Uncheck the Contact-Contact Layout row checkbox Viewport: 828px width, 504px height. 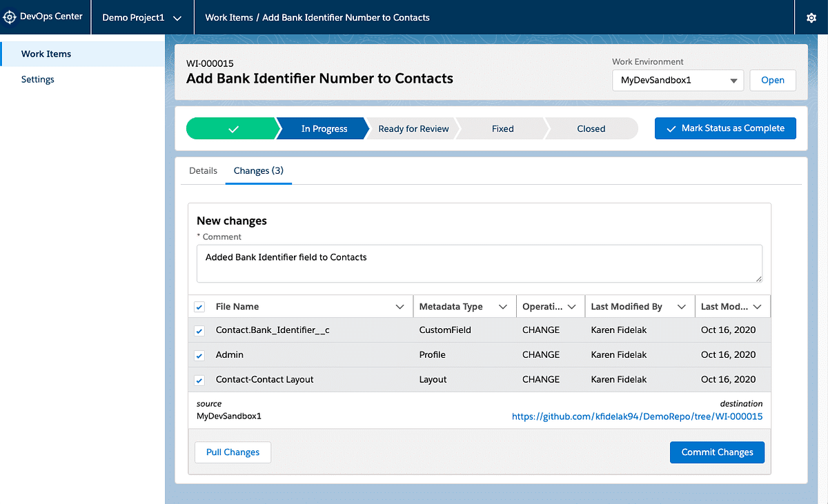(199, 380)
